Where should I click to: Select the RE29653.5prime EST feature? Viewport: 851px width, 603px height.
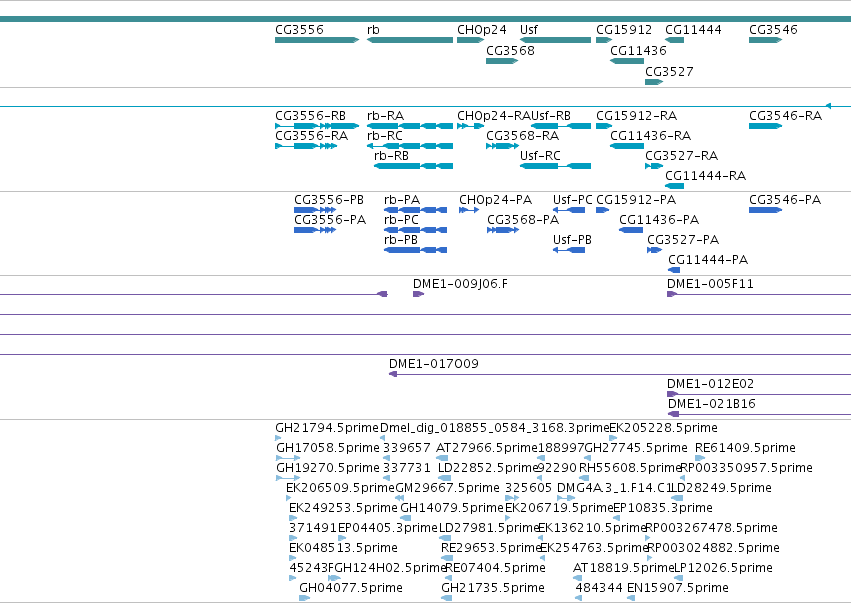pos(447,558)
